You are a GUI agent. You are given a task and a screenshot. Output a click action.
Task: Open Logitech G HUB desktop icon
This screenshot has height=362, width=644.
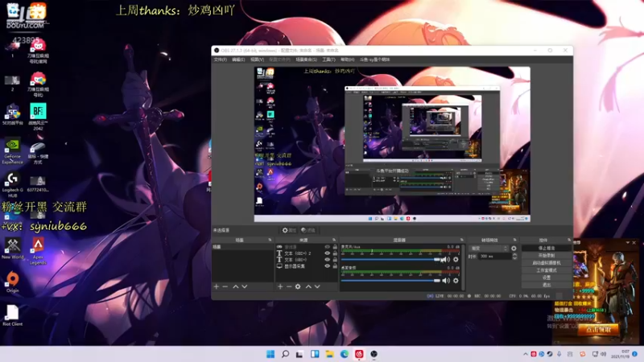tap(13, 185)
